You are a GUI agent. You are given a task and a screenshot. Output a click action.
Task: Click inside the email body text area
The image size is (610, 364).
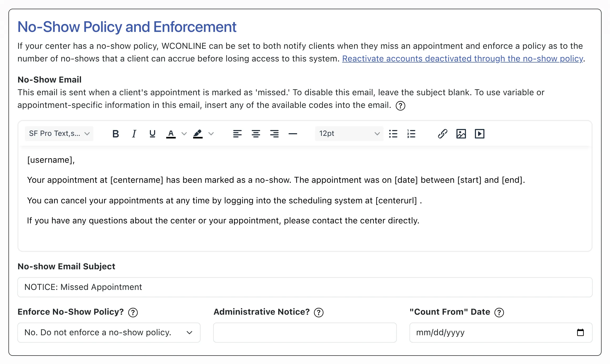click(305, 198)
